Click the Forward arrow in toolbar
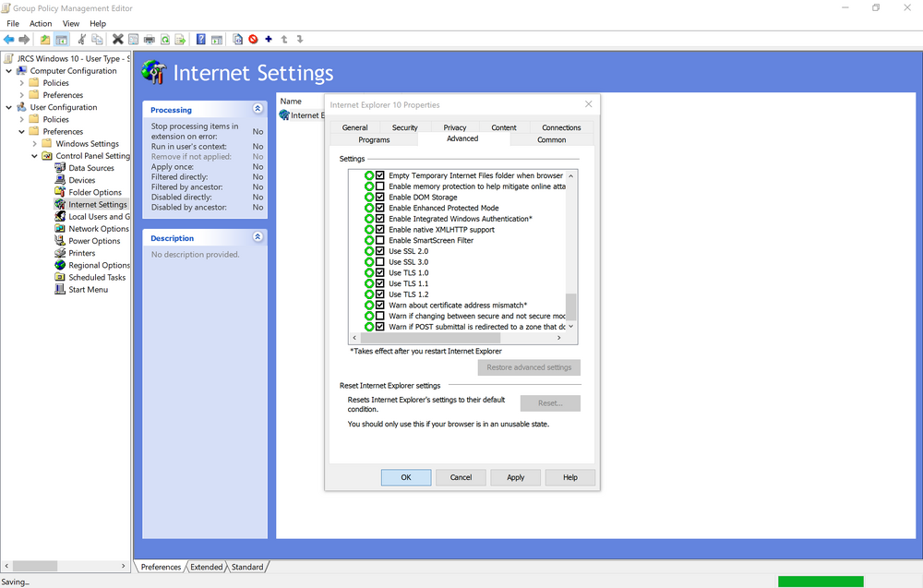Image resolution: width=923 pixels, height=588 pixels. coord(24,40)
